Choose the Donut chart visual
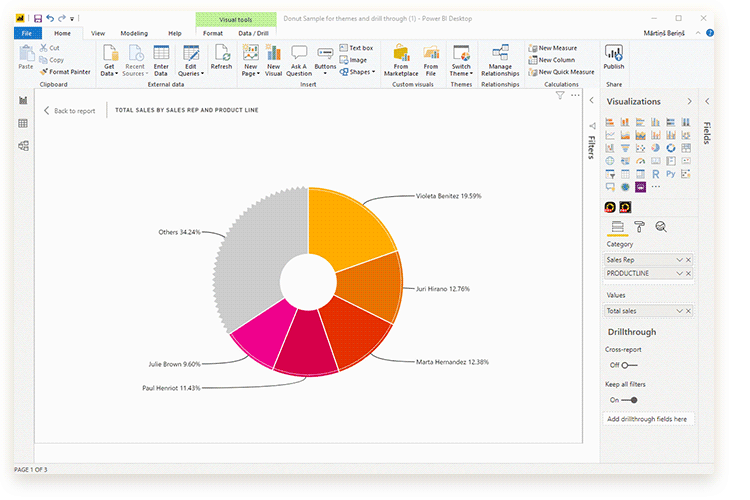 (671, 148)
